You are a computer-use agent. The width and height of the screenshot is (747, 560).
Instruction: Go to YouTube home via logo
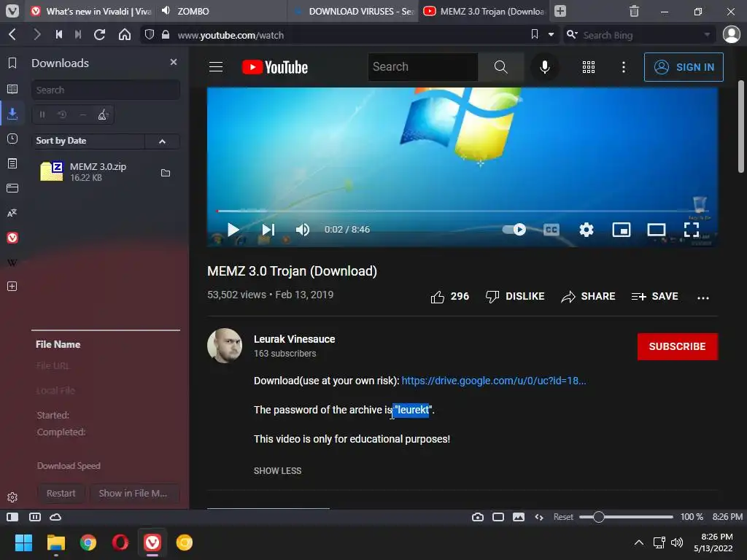click(x=275, y=67)
